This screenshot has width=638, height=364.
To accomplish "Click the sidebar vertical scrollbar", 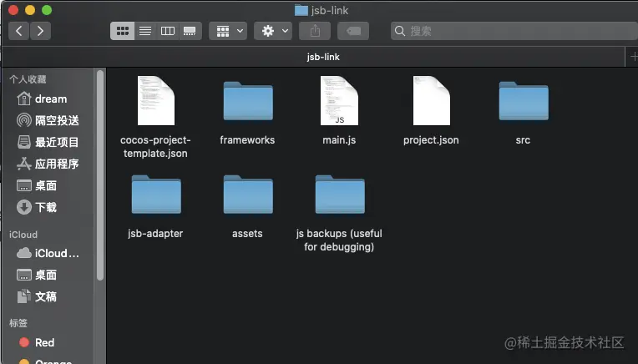I will (100, 174).
